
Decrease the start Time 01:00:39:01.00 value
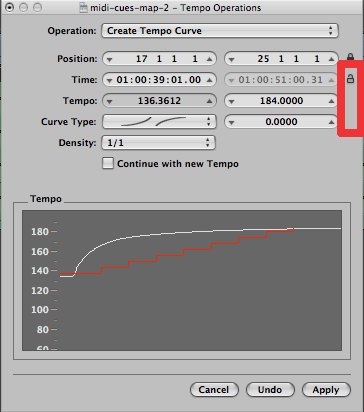coord(109,81)
